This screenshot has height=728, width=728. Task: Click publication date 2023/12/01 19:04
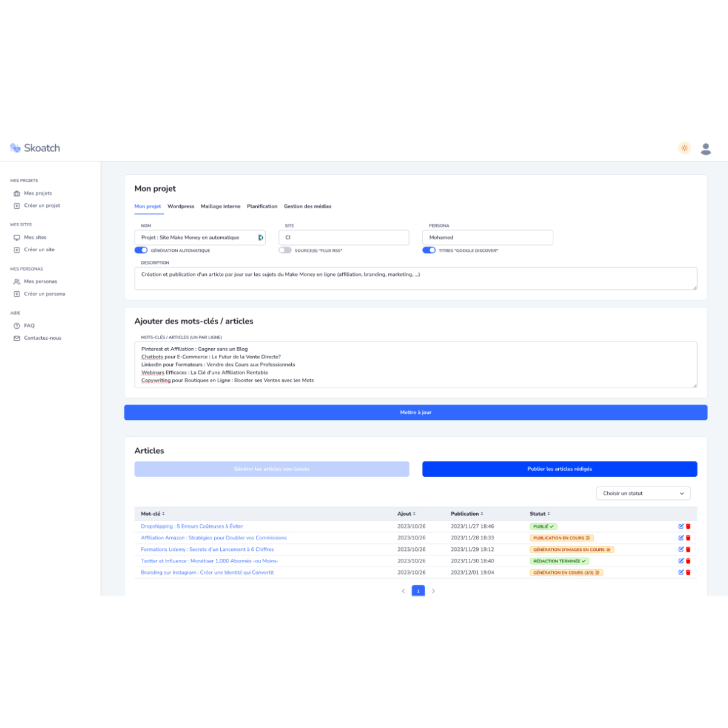(x=472, y=573)
